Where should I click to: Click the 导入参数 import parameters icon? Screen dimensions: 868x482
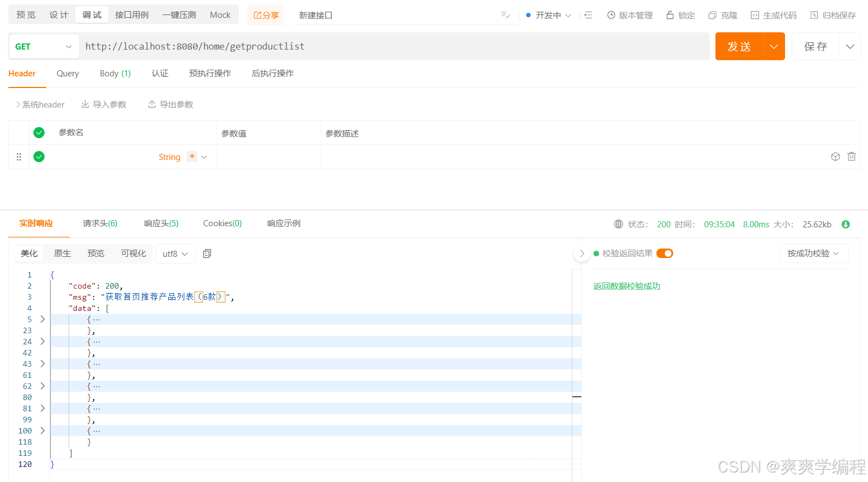click(x=85, y=104)
